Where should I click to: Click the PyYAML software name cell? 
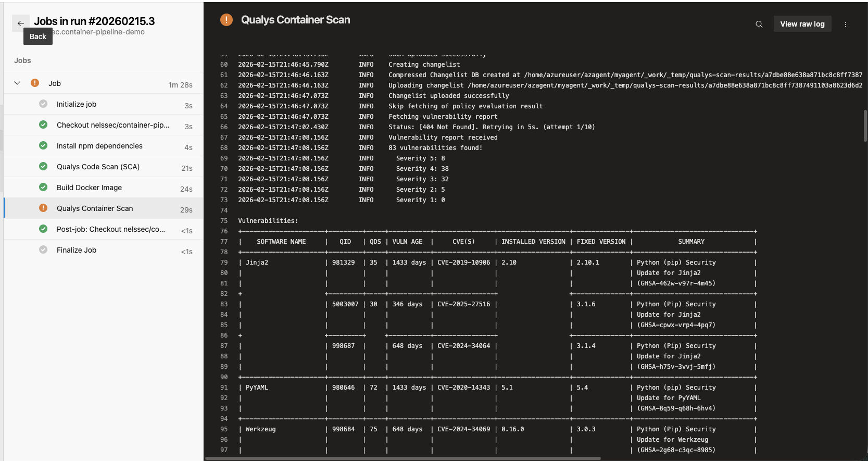(257, 388)
